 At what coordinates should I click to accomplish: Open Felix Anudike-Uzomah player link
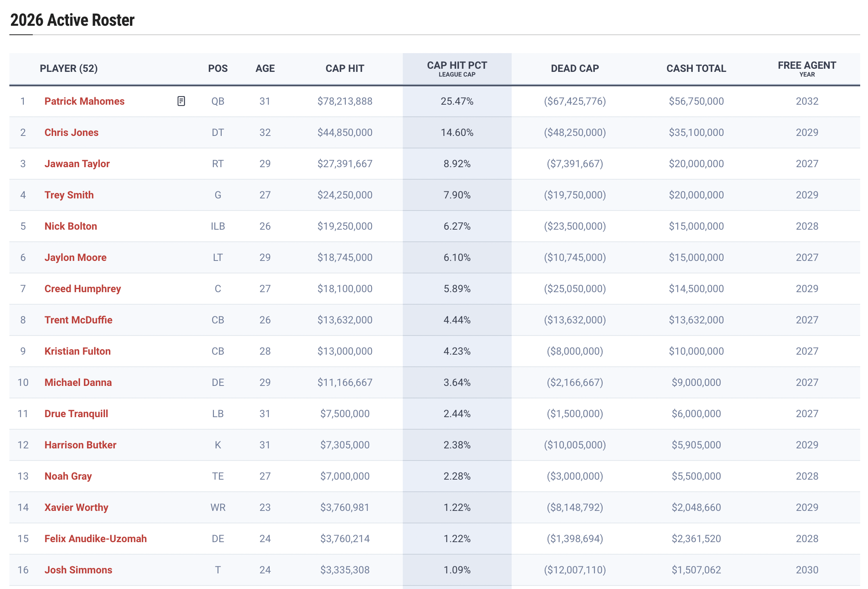pyautogui.click(x=96, y=539)
